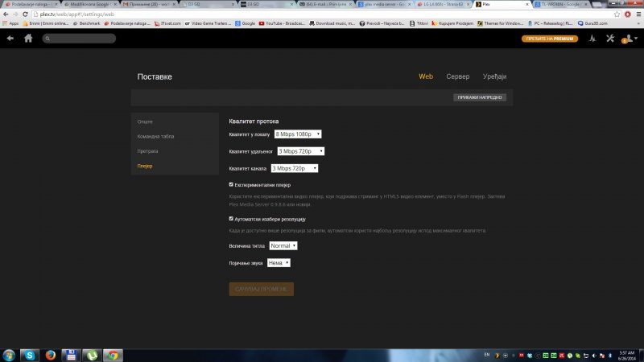Switch to the Web settings tab
644x362 pixels.
[x=426, y=76]
